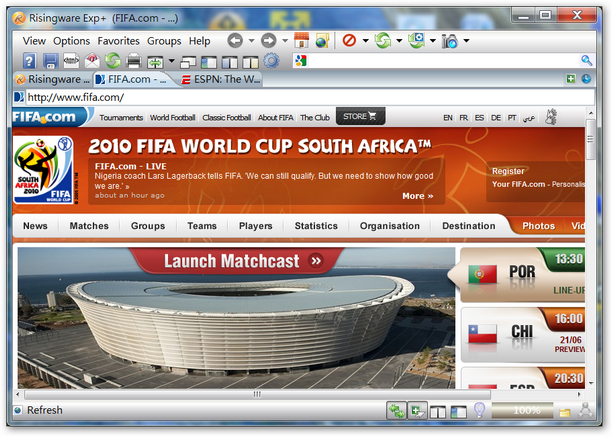Click the fit-width green arrows icon
Image resolution: width=612 pixels, height=436 pixels.
coord(155,62)
